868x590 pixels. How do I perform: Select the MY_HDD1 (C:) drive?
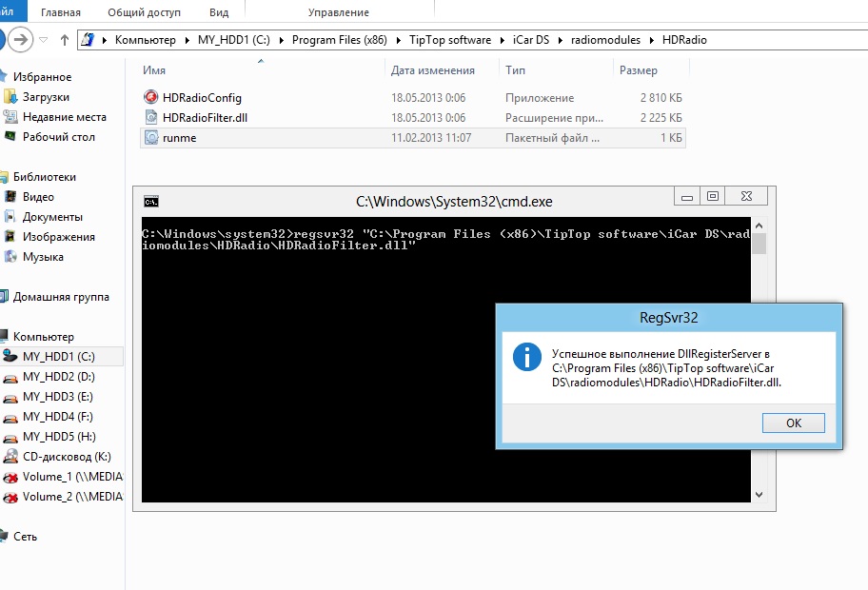coord(58,357)
